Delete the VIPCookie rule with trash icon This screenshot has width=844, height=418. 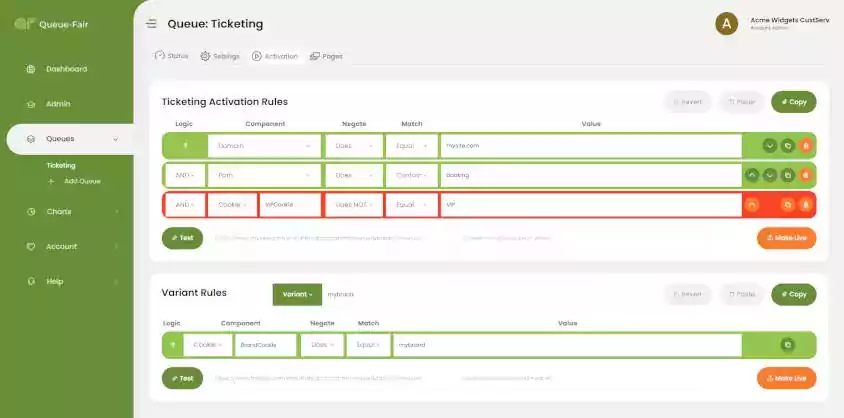(805, 205)
